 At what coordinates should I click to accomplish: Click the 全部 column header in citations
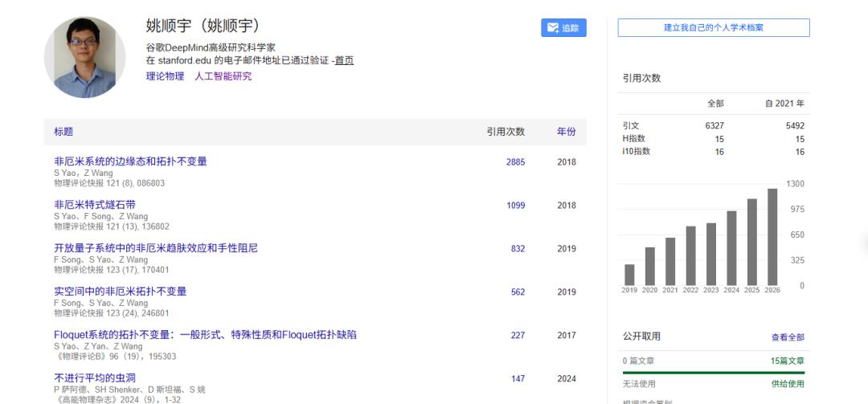[x=715, y=104]
